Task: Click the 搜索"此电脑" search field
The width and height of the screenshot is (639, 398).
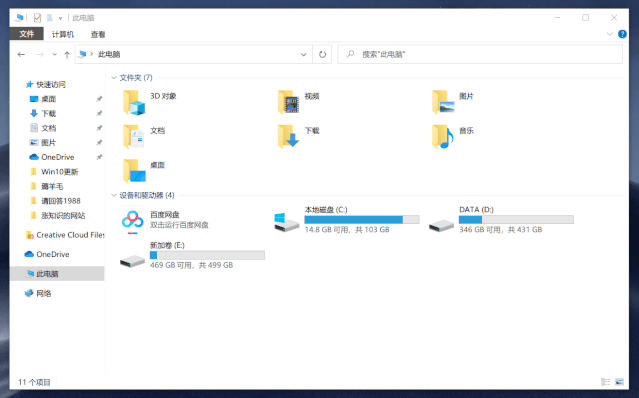Action: click(480, 54)
